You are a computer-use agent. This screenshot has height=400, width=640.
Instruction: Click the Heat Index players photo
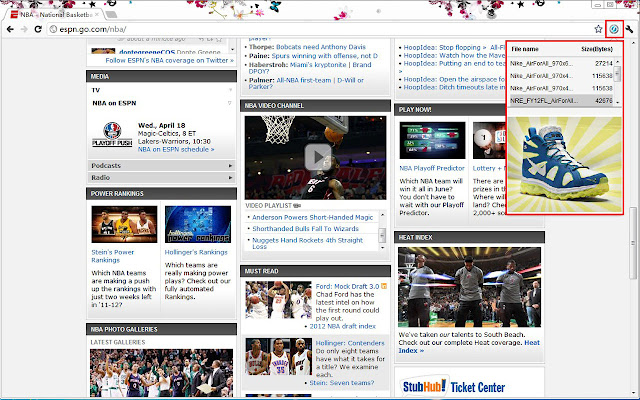pos(469,287)
